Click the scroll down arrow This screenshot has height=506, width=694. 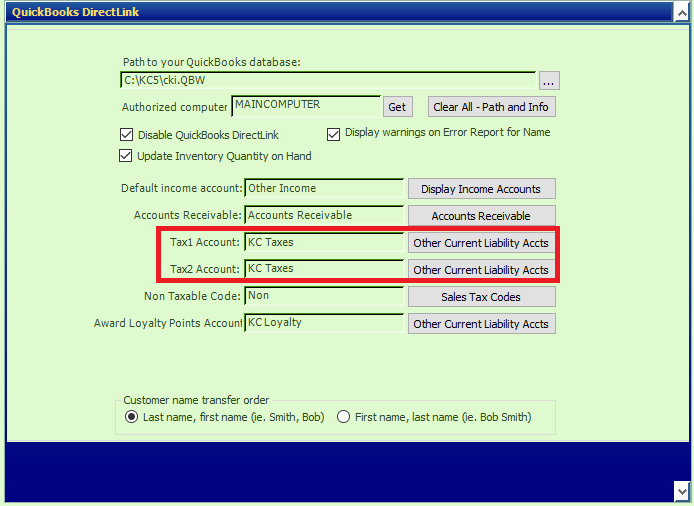682,491
